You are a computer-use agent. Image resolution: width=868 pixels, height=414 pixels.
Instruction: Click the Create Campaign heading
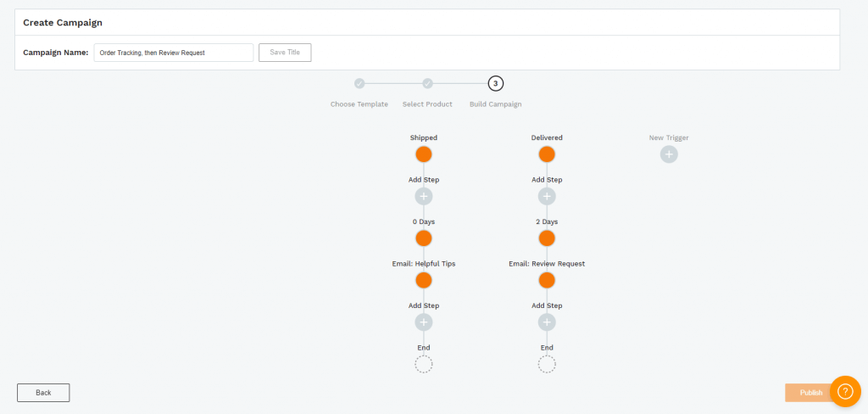tap(63, 23)
